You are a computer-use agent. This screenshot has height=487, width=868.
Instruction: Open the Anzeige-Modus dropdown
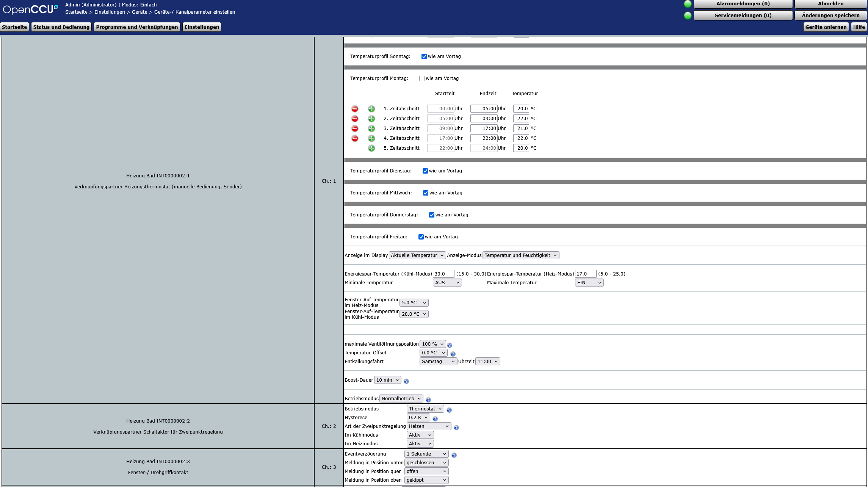point(520,255)
